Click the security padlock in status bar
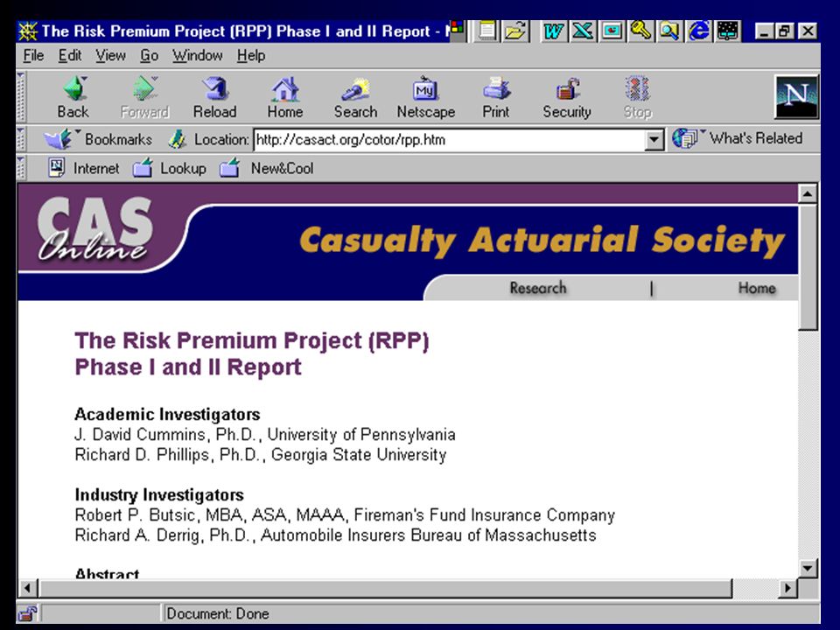Screen dimensions: 840x630 pyautogui.click(x=27, y=612)
